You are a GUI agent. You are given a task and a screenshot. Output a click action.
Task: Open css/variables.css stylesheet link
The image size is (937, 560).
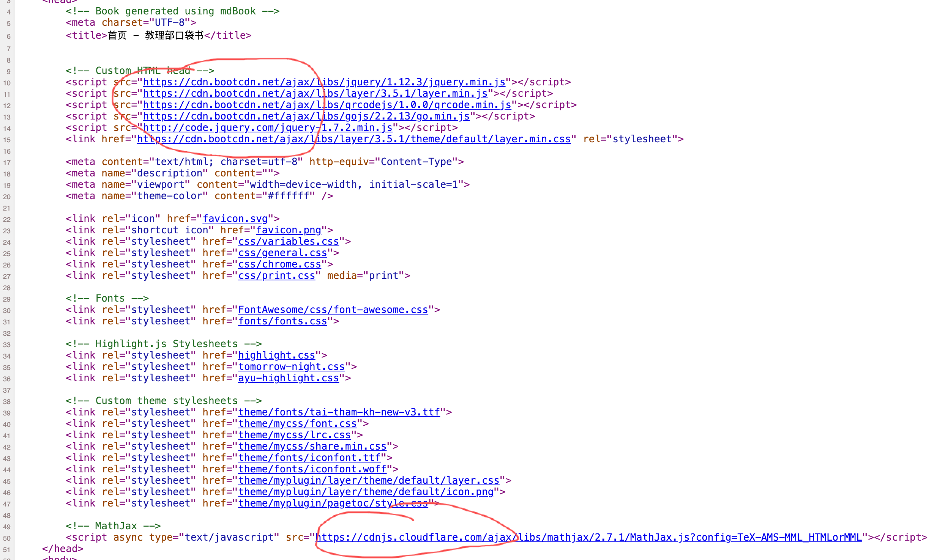[288, 241]
